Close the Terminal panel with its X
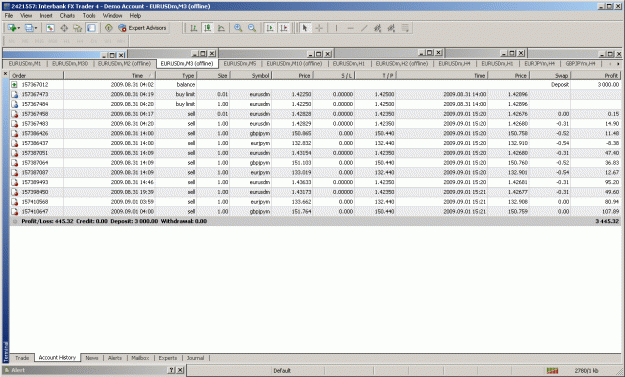625x377 pixels. click(x=5, y=74)
